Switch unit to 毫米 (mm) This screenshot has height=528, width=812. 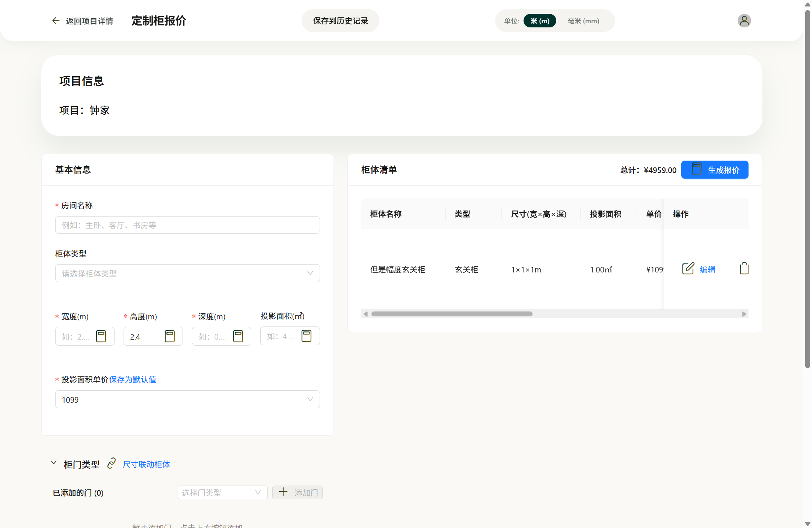(x=583, y=21)
